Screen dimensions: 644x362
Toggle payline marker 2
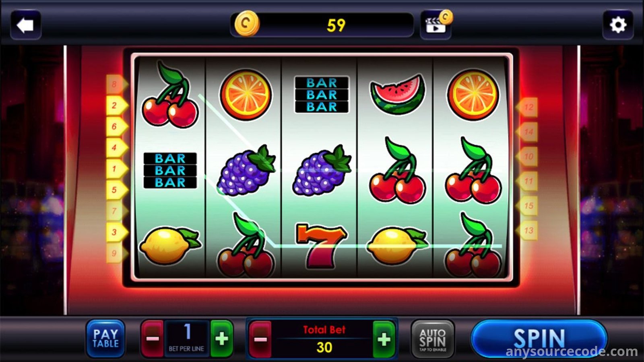(x=116, y=105)
